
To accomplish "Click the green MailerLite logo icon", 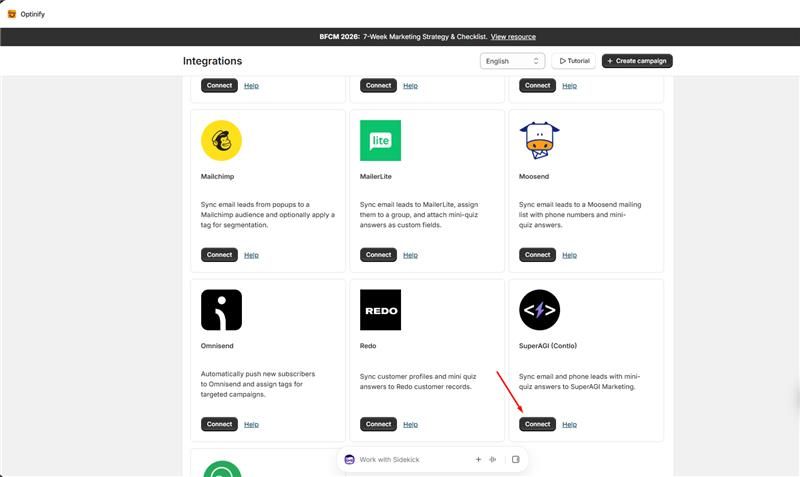I will (380, 140).
